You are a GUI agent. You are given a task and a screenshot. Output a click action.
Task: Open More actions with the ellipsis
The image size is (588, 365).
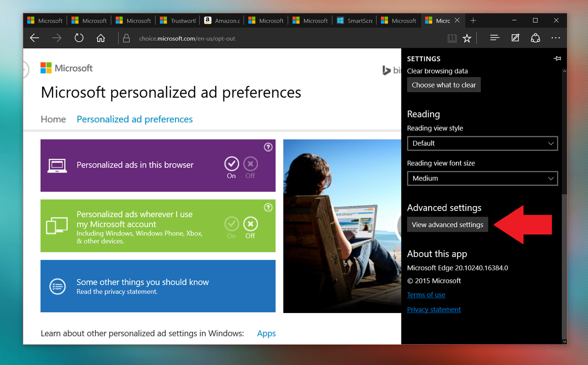555,38
